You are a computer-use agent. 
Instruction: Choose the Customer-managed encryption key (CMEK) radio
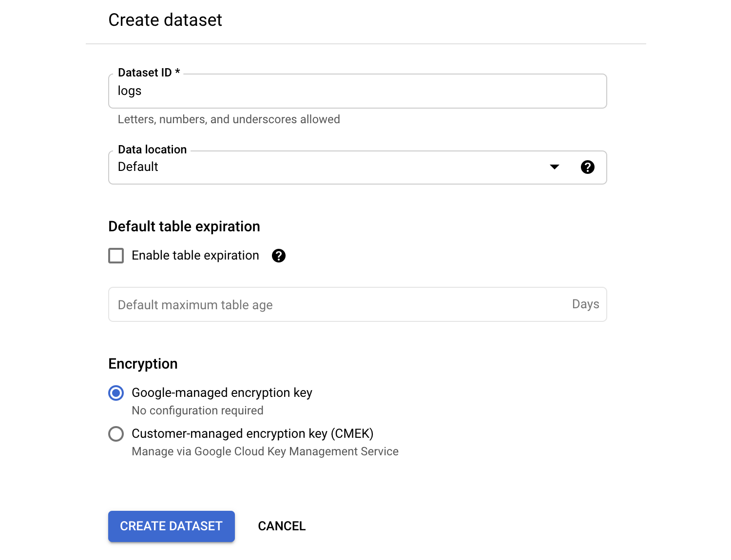coord(116,434)
